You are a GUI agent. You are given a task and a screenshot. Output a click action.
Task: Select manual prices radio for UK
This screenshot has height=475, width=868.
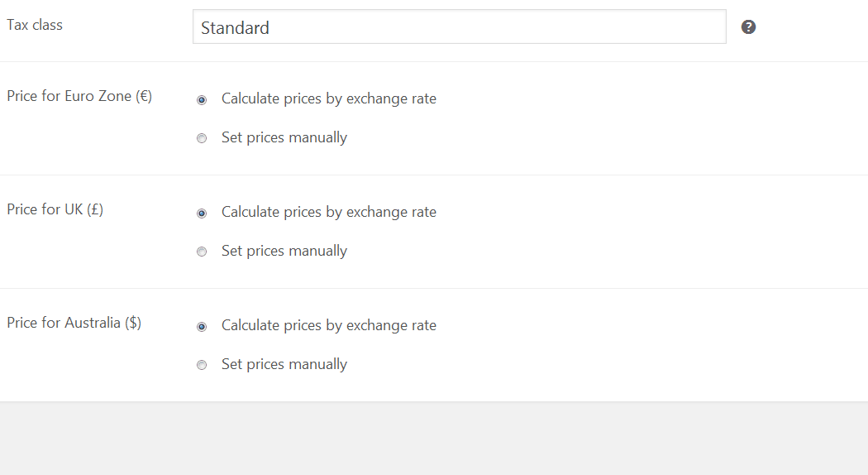(x=202, y=252)
